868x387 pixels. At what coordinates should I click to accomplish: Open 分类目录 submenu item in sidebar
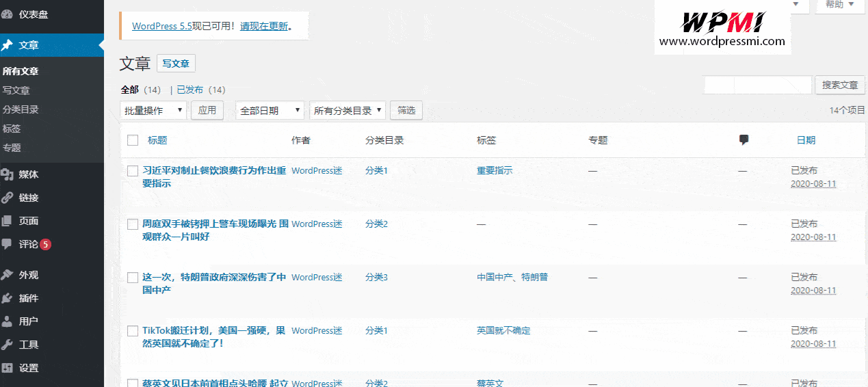pos(21,109)
